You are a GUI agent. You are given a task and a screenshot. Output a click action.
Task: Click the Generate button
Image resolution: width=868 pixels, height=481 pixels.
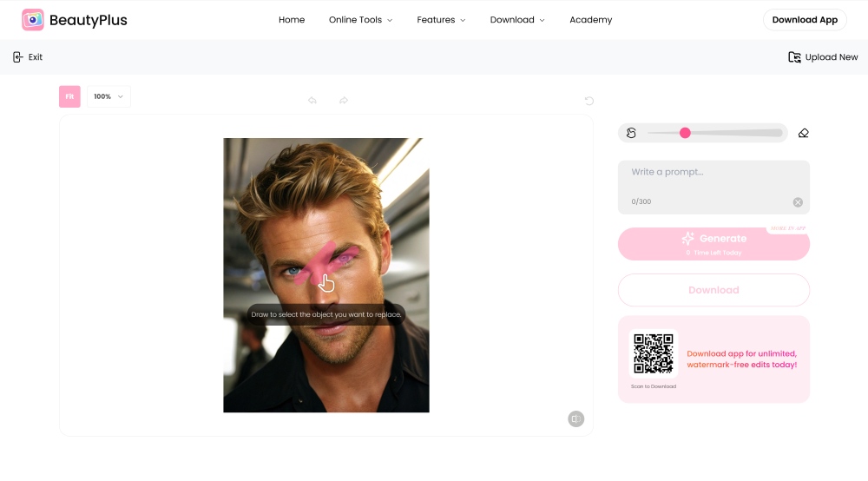[x=713, y=244]
